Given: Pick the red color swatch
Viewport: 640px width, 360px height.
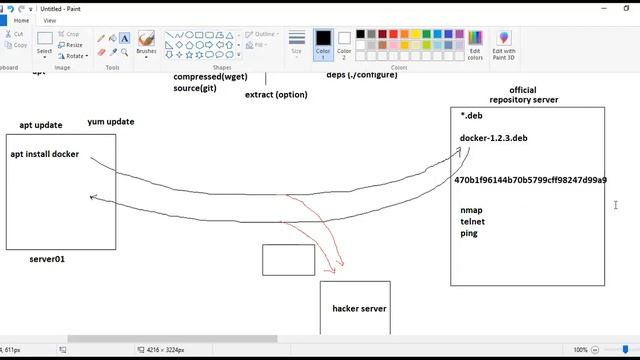Looking at the screenshot, I should coord(393,34).
